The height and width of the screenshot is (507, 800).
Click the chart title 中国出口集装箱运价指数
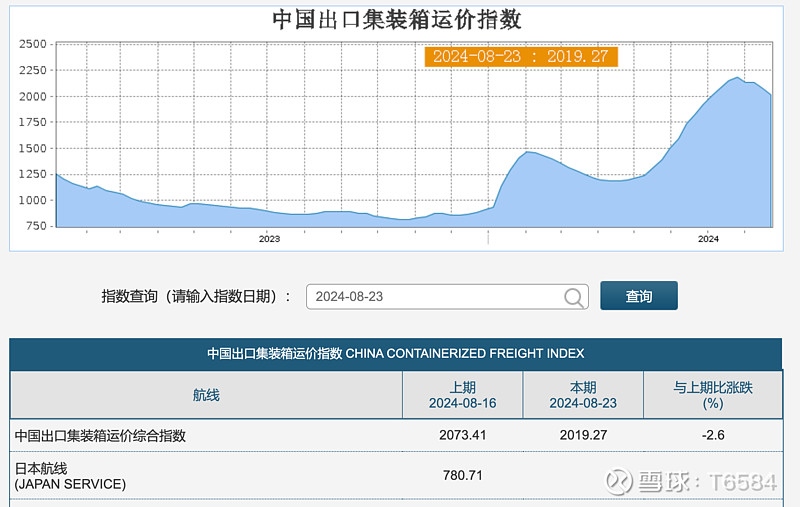[x=397, y=20]
